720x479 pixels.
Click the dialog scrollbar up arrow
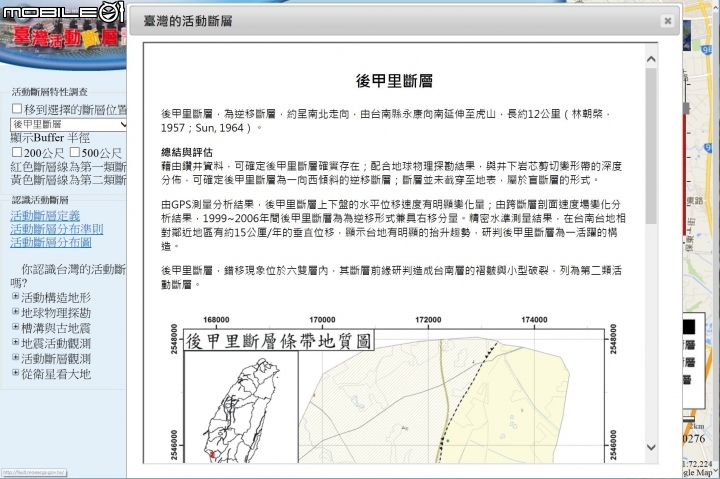point(651,59)
